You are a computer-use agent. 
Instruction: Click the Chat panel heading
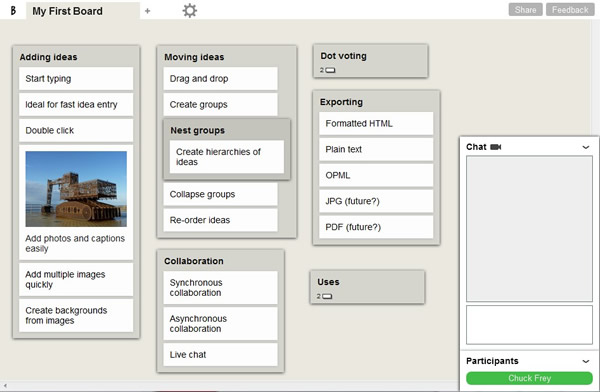[x=476, y=147]
